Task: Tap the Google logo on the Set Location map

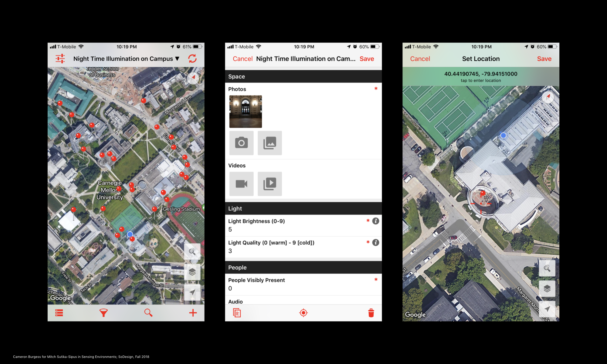Action: 415,315
